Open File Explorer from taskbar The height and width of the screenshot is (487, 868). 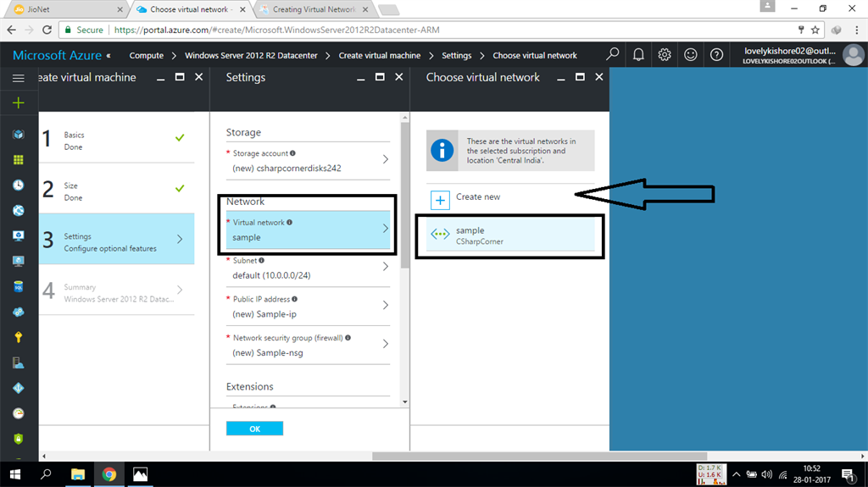coord(77,474)
